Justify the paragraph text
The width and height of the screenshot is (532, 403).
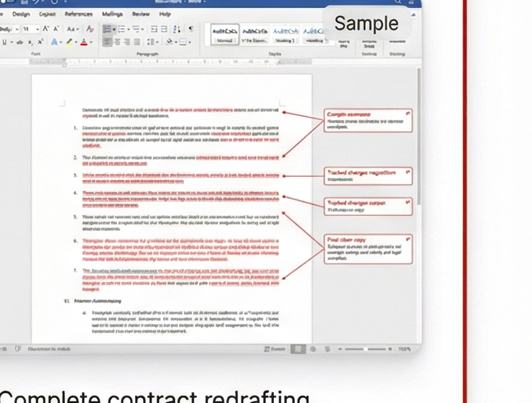pyautogui.click(x=137, y=42)
